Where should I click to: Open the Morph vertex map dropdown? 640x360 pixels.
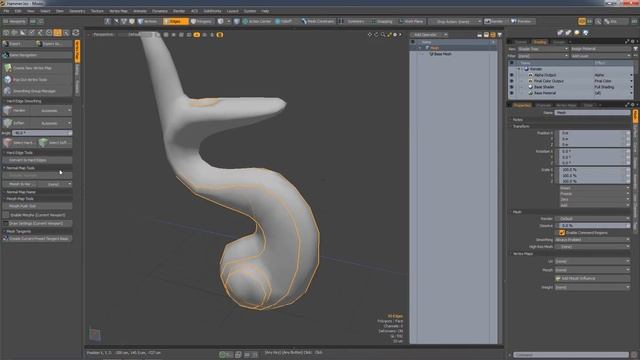tap(592, 270)
